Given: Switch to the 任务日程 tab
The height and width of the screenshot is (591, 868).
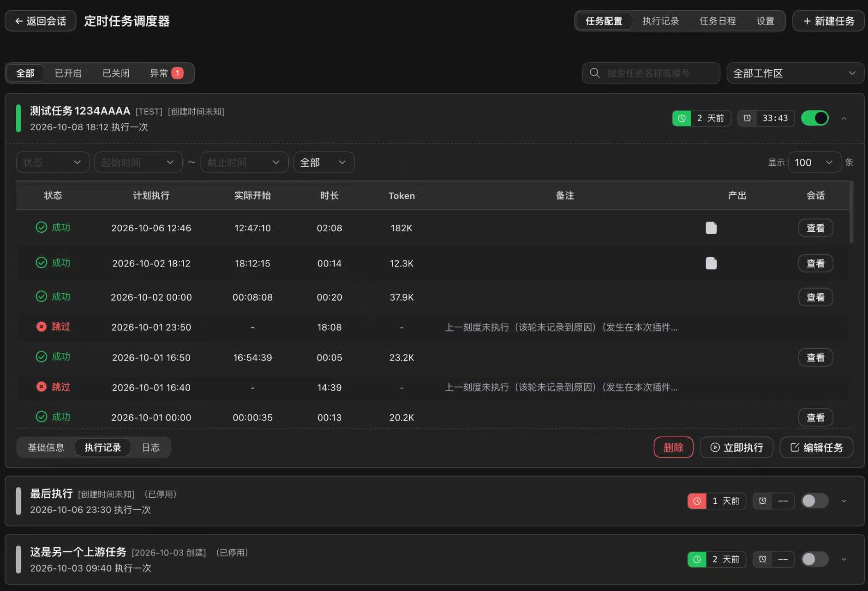Looking at the screenshot, I should (x=718, y=21).
